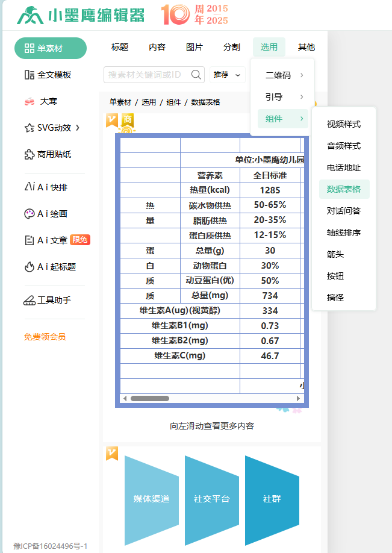Expand the 二维码 submenu
Screen dimensions: 392x553
(283, 75)
